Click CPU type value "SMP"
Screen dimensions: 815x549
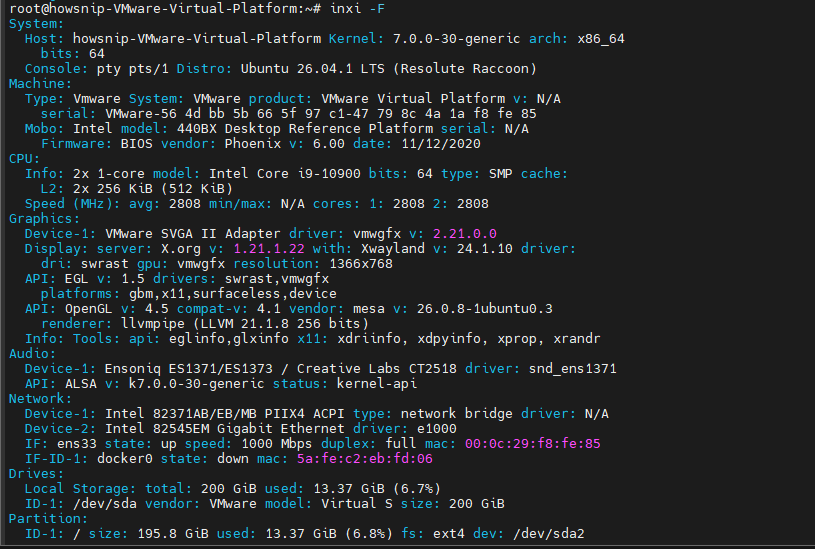pos(501,174)
